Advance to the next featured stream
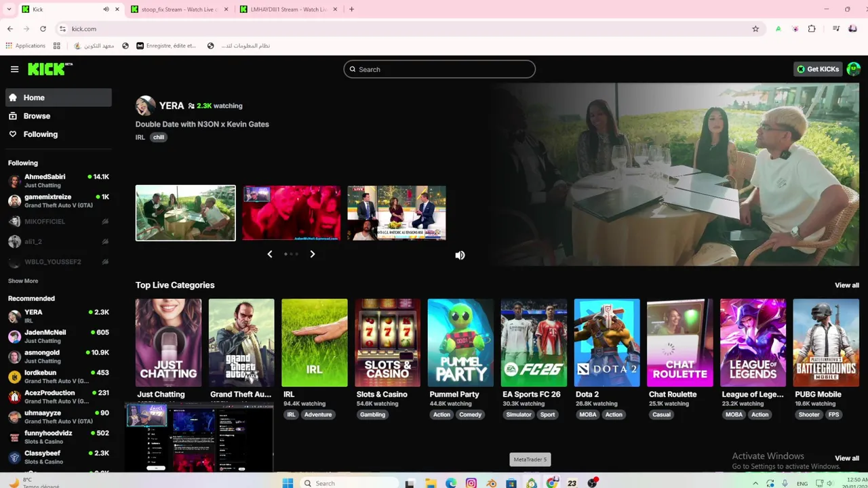This screenshot has height=488, width=868. point(313,254)
